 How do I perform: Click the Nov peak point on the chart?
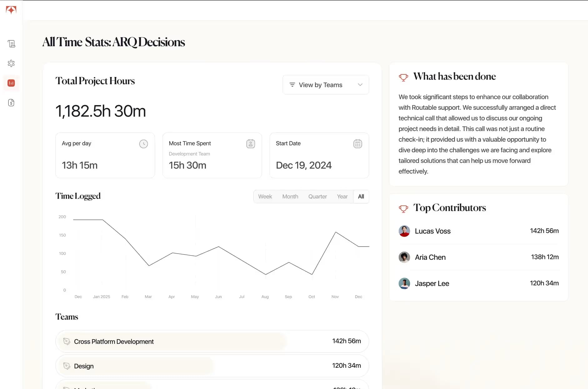[336, 232]
